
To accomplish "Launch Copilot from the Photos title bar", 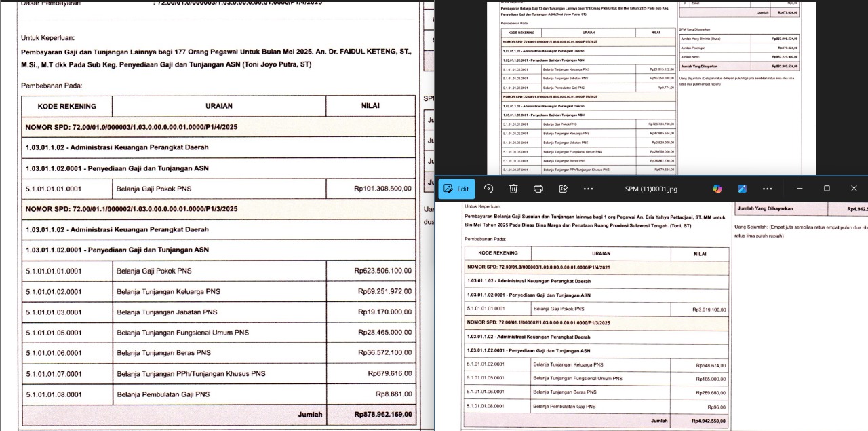I will pos(717,189).
